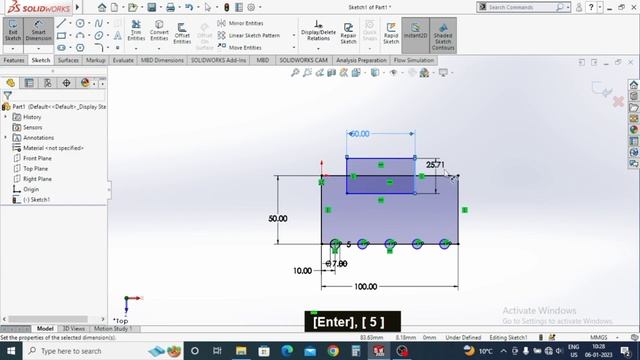Click Repair Sketch

tap(348, 33)
